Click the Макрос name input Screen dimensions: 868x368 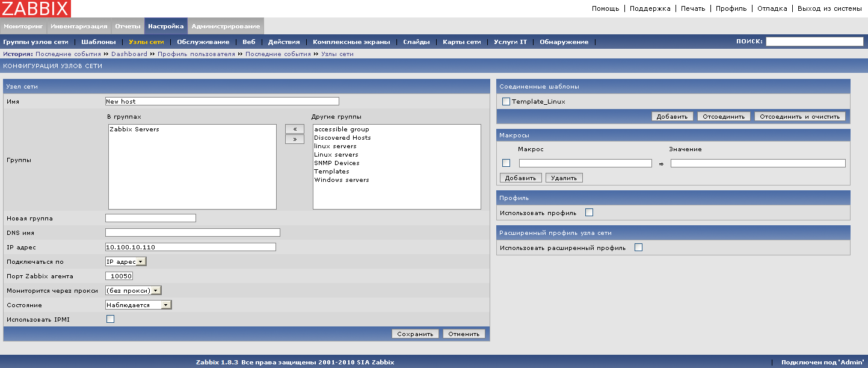(x=585, y=163)
